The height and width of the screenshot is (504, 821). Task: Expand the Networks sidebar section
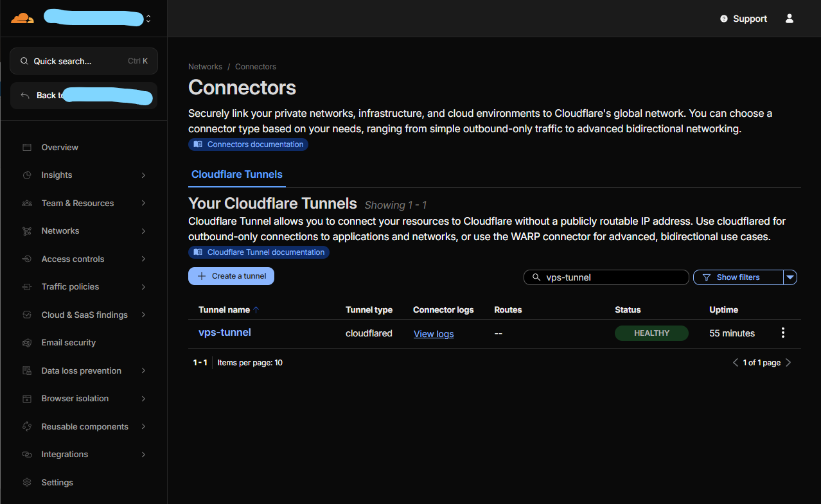(x=143, y=231)
